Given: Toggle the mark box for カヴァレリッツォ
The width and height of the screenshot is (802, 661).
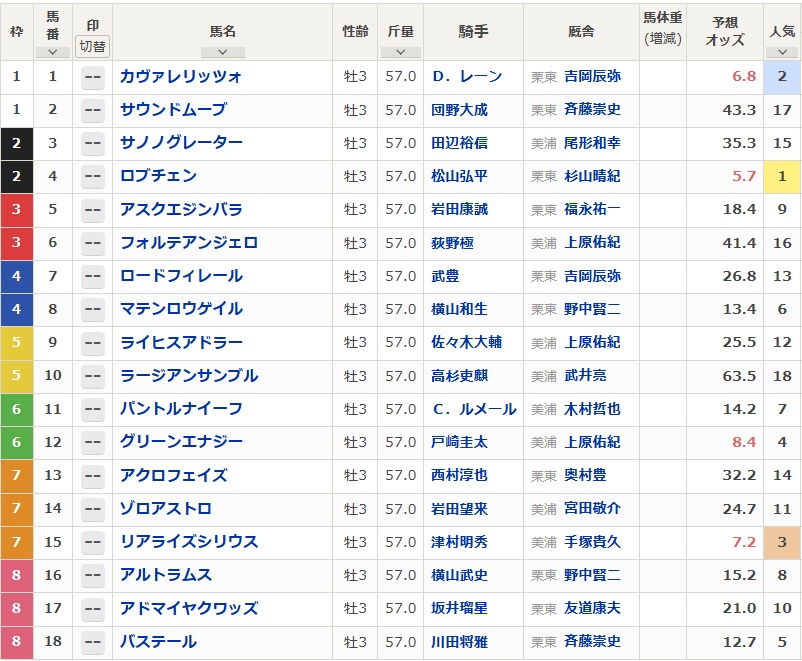Looking at the screenshot, I should tap(93, 77).
